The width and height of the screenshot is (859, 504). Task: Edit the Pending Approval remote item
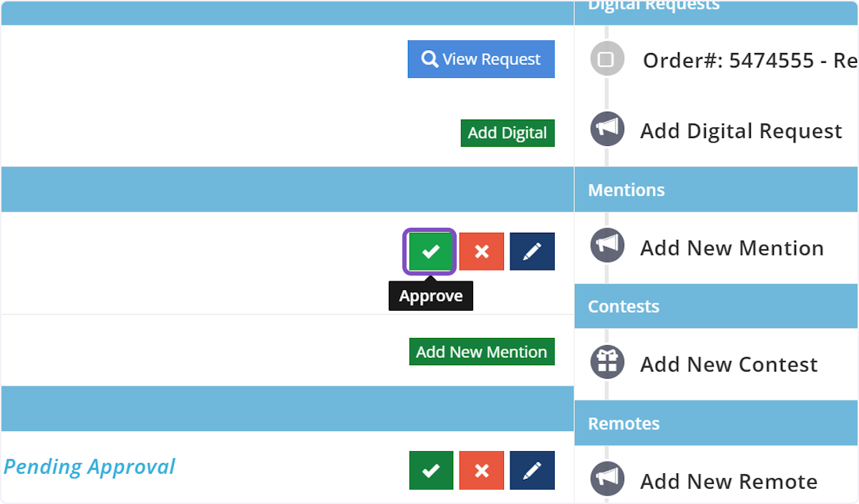tap(532, 470)
